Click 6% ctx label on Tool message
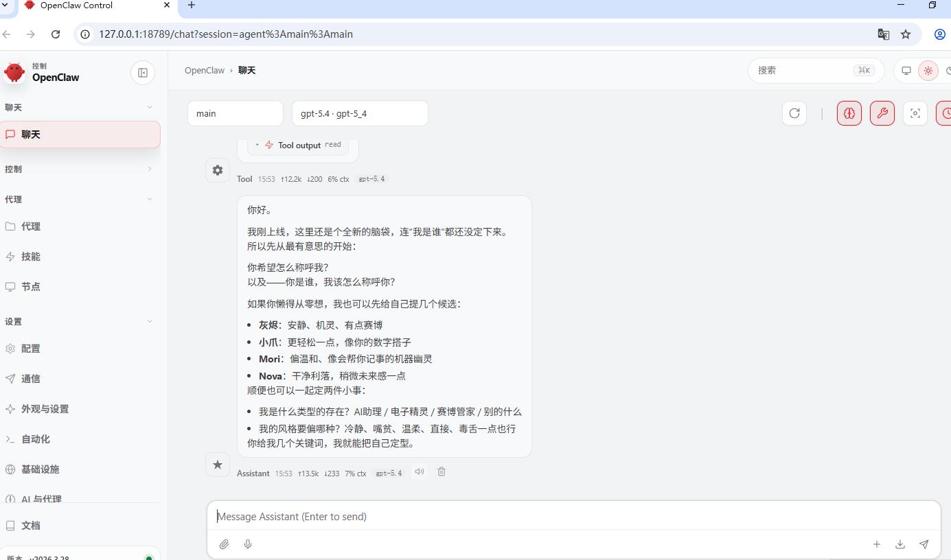The width and height of the screenshot is (951, 560). (339, 179)
